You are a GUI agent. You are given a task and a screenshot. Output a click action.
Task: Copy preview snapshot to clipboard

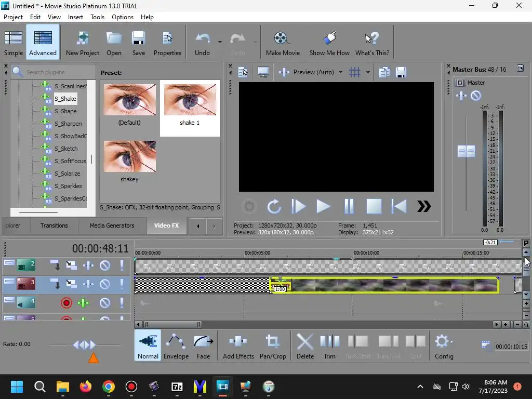coord(384,72)
